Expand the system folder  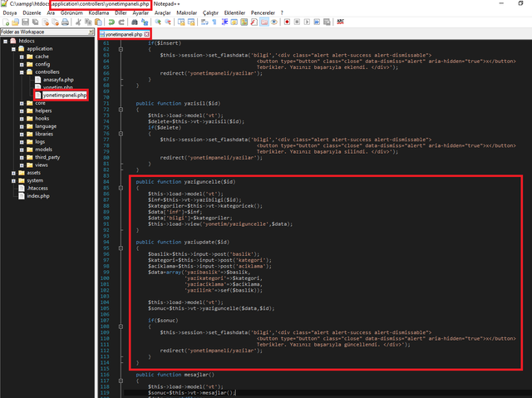pyautogui.click(x=13, y=180)
